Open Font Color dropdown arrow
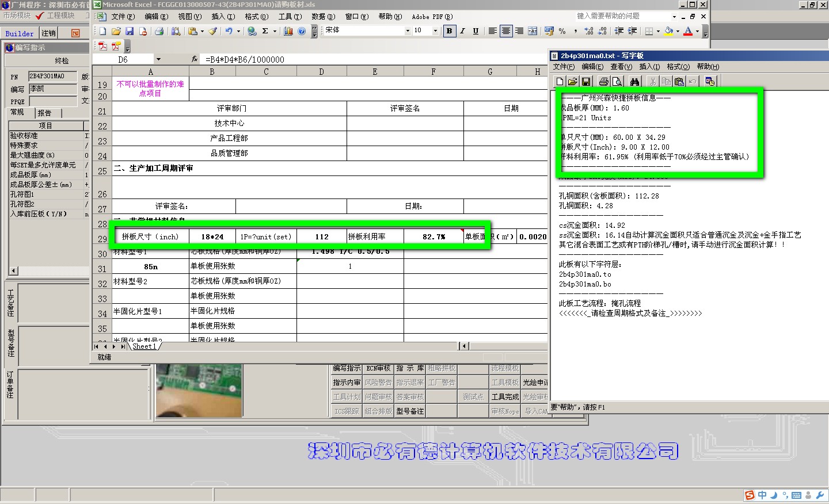This screenshot has height=504, width=829. point(697,31)
